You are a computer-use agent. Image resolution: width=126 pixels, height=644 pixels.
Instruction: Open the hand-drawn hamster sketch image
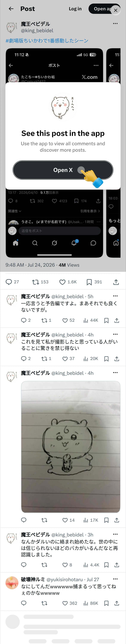coord(71,447)
